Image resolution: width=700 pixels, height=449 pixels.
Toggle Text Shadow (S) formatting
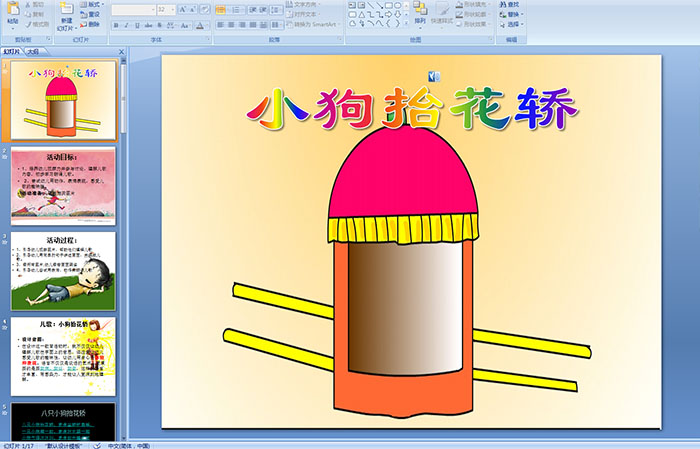pyautogui.click(x=159, y=25)
